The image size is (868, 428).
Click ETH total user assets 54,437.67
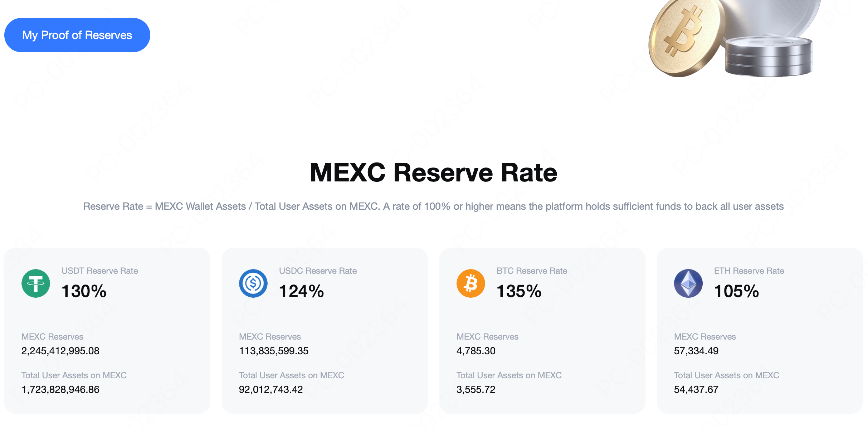(696, 389)
